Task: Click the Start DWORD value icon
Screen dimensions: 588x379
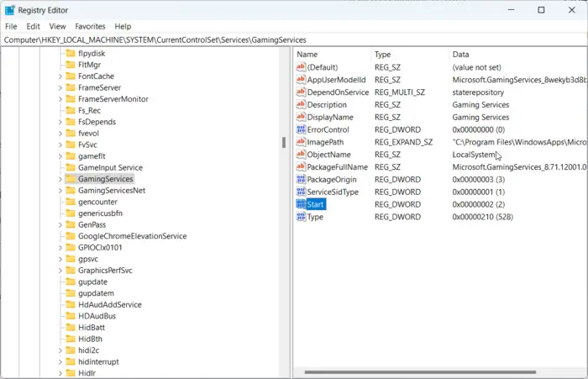Action: [x=301, y=204]
